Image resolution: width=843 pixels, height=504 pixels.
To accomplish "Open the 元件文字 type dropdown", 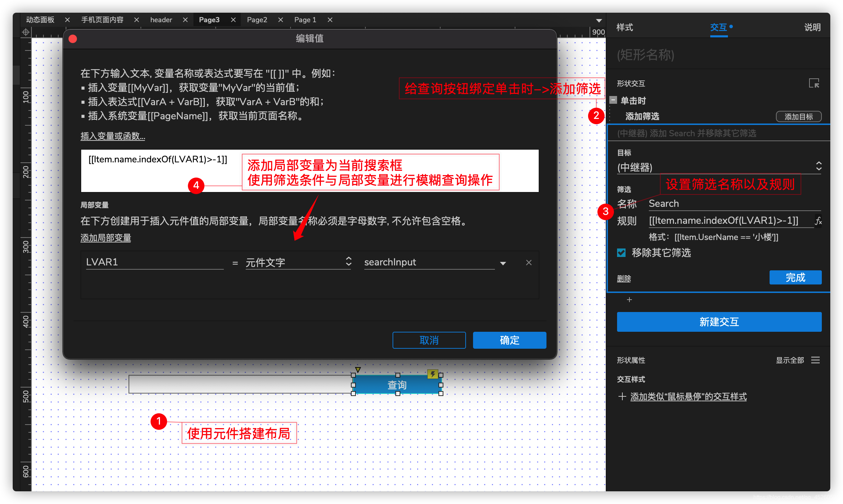I will [x=299, y=262].
